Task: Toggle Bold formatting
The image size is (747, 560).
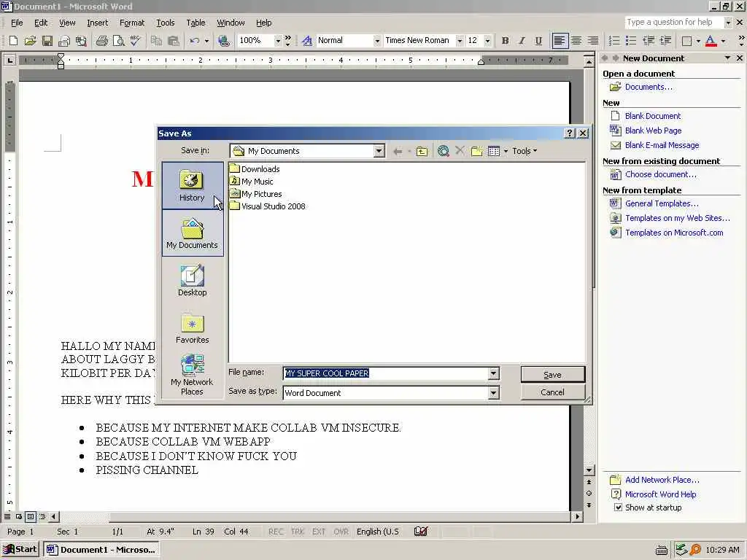Action: (505, 41)
